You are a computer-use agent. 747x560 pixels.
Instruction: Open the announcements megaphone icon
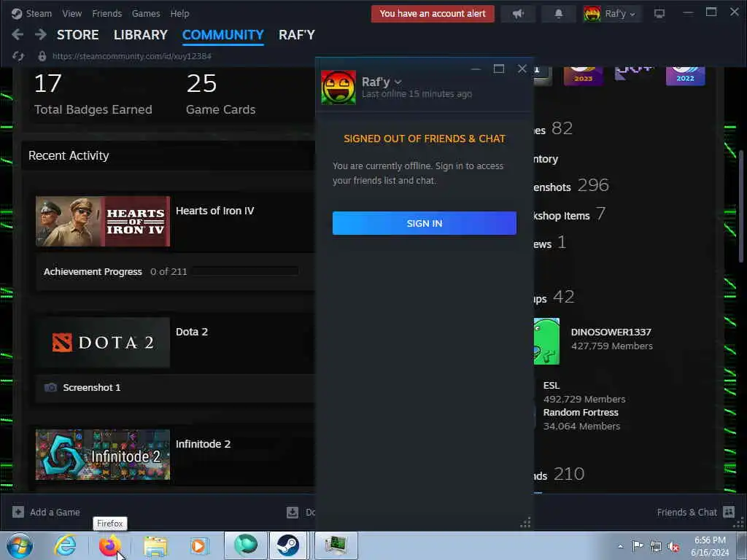(519, 14)
